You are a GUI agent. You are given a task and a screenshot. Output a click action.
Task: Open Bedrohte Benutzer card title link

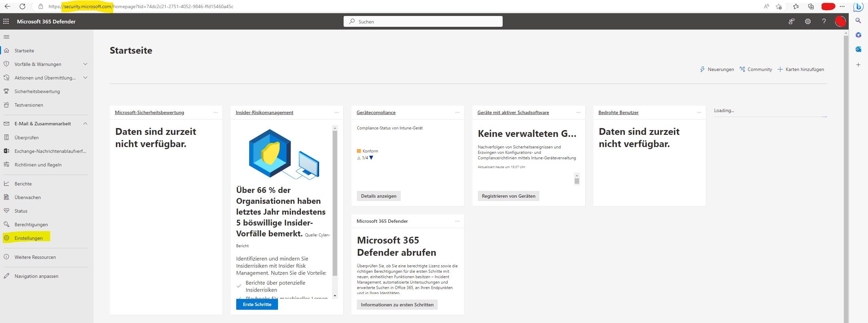pos(619,112)
